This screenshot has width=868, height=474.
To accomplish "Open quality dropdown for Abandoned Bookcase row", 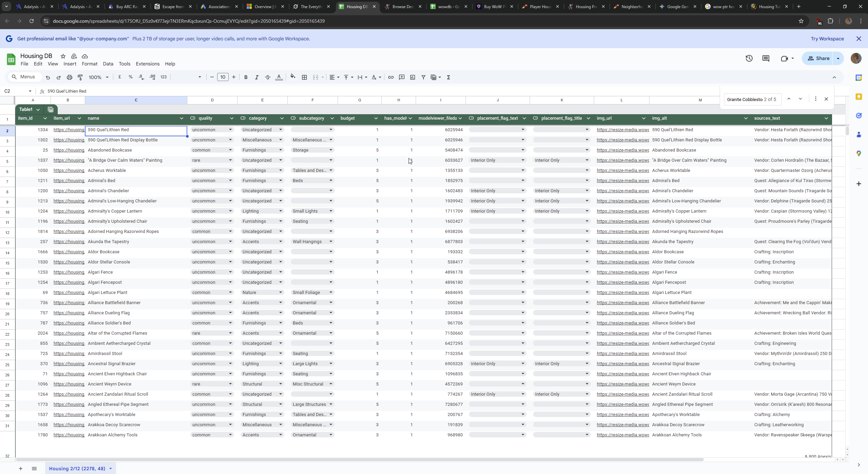I will point(230,150).
